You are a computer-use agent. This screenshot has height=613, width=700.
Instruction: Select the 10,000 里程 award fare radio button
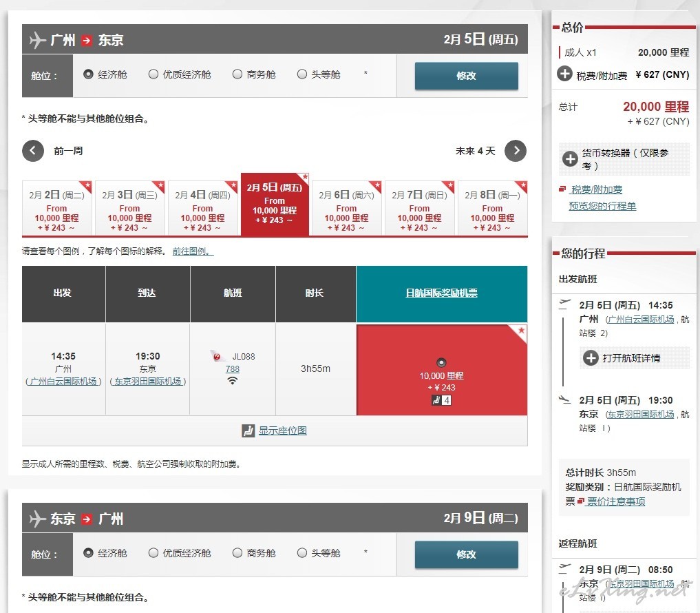tap(441, 362)
